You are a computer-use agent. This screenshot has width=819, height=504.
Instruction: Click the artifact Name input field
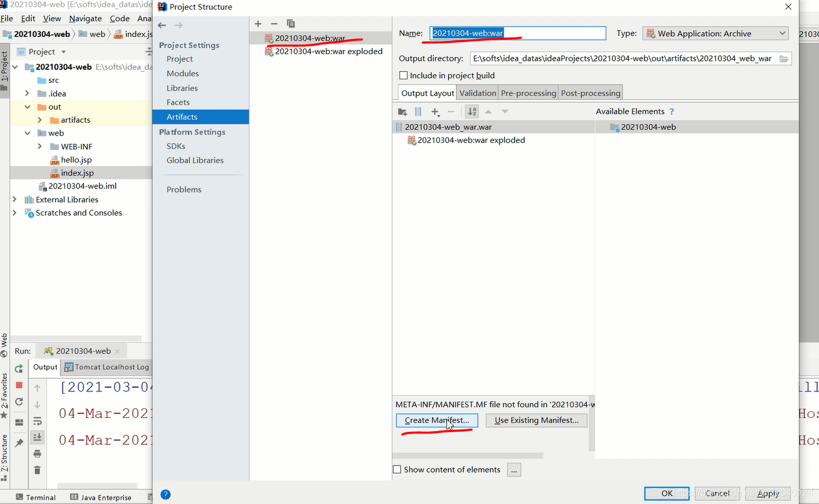click(x=518, y=33)
